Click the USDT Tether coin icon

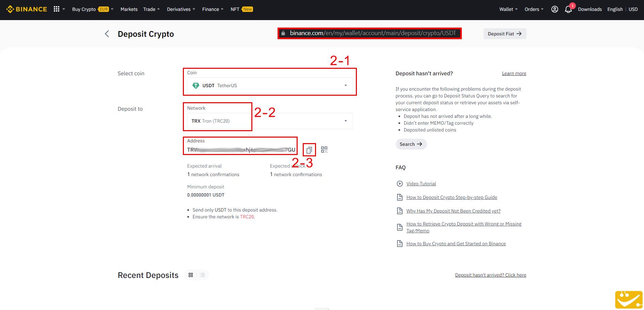coord(196,86)
